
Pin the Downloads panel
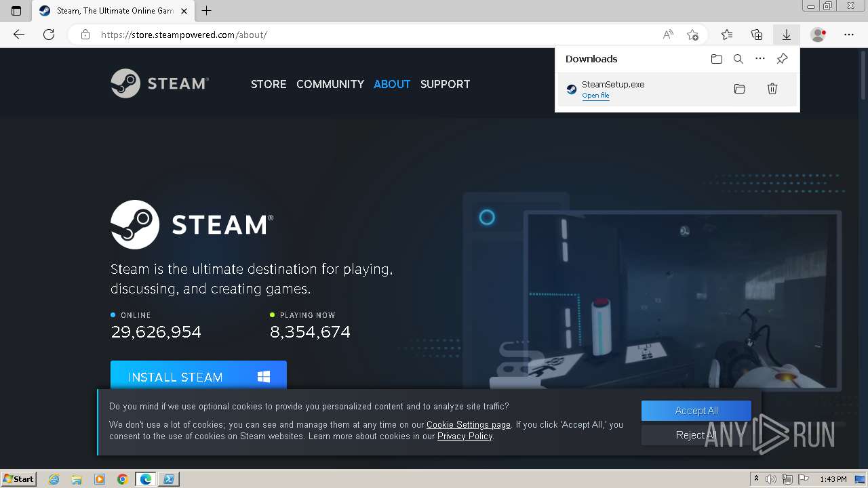[x=782, y=59]
